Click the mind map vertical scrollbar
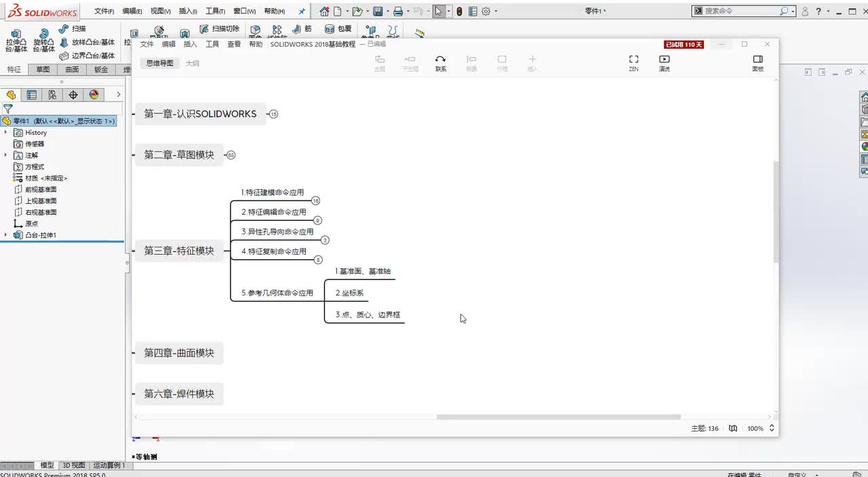Image resolution: width=868 pixels, height=477 pixels. point(776,212)
